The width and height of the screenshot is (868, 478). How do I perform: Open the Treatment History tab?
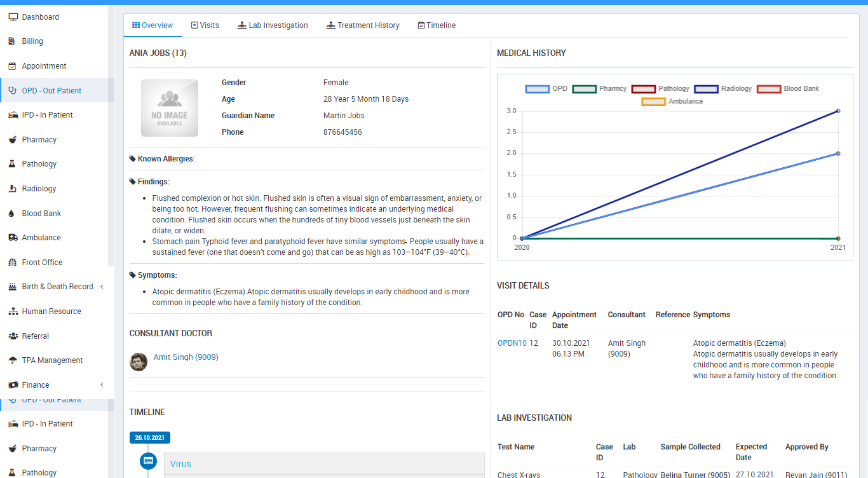pyautogui.click(x=363, y=25)
